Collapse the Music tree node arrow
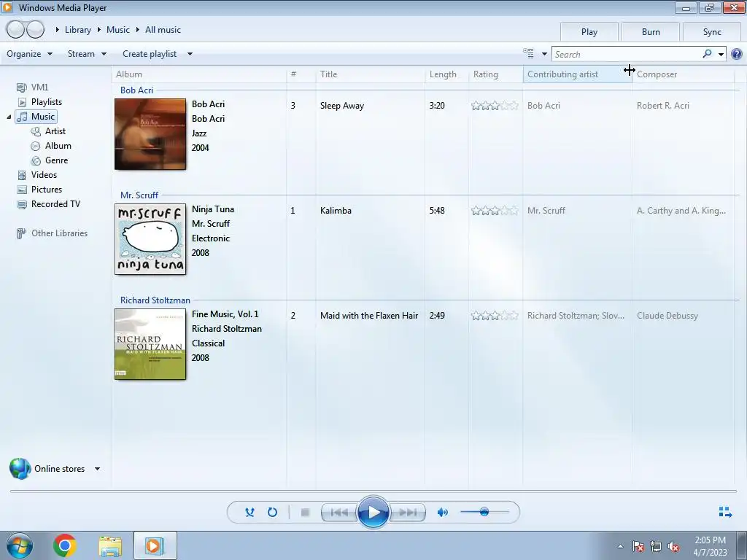This screenshot has width=747, height=560. pos(9,117)
